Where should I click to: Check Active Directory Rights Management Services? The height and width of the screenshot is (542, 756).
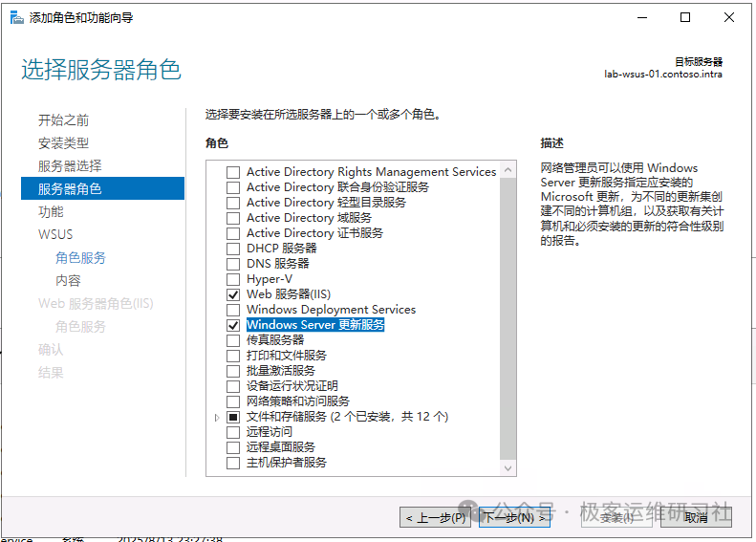click(233, 172)
